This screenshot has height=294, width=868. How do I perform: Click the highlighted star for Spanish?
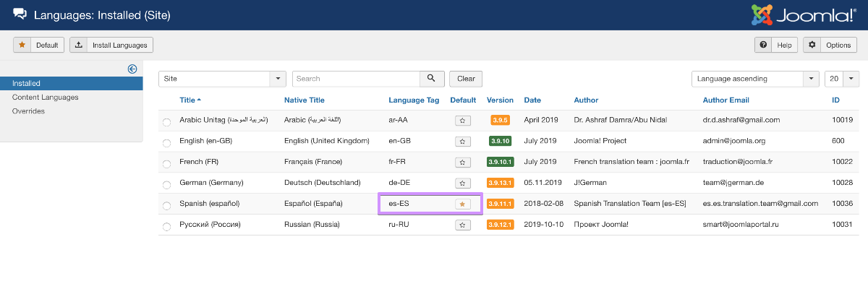(x=463, y=204)
